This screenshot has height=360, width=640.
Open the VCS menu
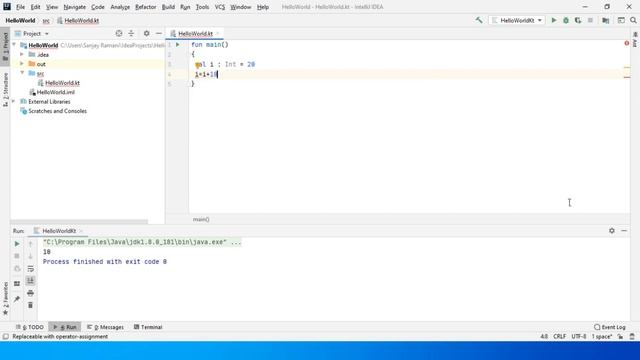click(x=220, y=7)
